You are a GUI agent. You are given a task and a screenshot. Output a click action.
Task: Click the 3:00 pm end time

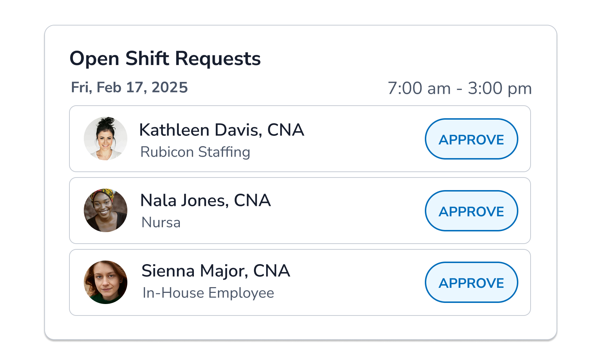pyautogui.click(x=500, y=88)
